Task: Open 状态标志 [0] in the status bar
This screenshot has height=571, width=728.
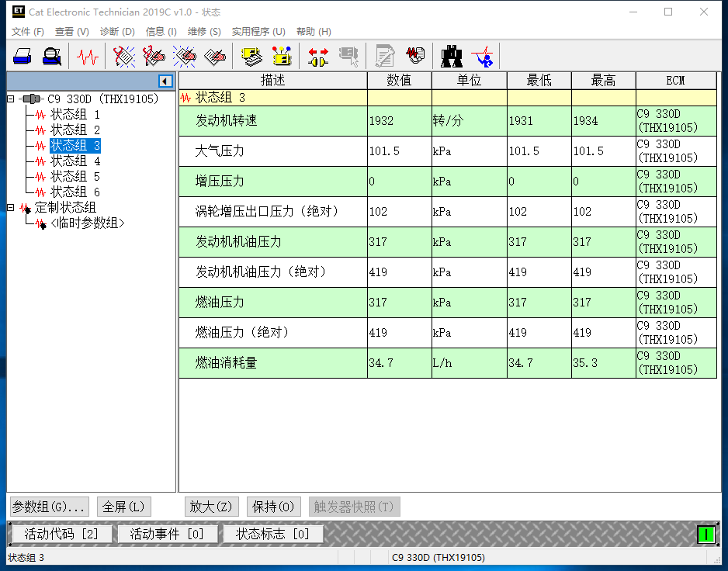Action: pos(272,535)
